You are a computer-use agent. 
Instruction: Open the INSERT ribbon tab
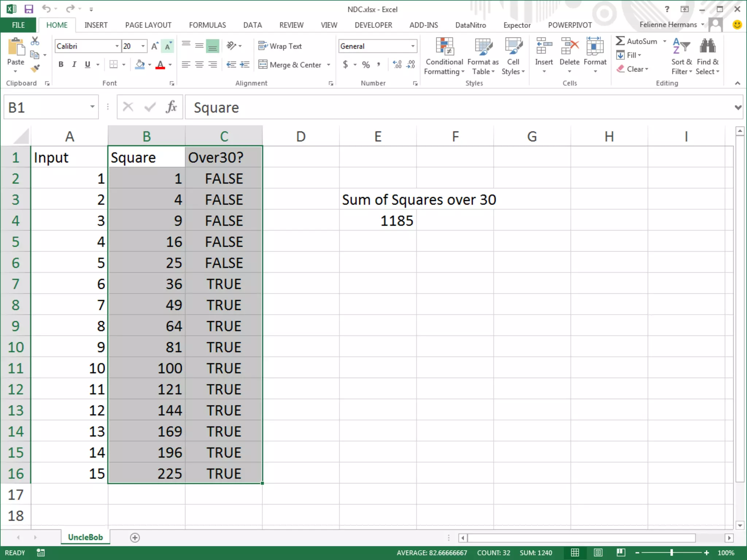click(96, 25)
